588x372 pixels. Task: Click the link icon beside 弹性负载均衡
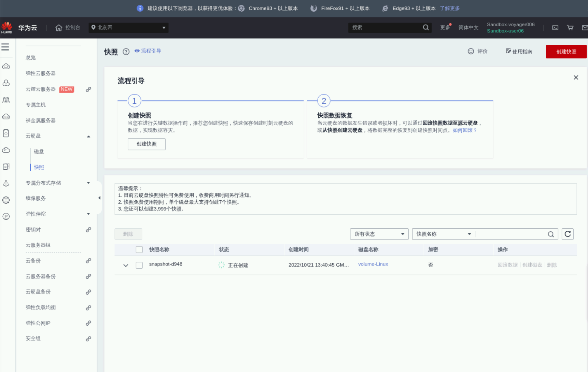pos(88,308)
